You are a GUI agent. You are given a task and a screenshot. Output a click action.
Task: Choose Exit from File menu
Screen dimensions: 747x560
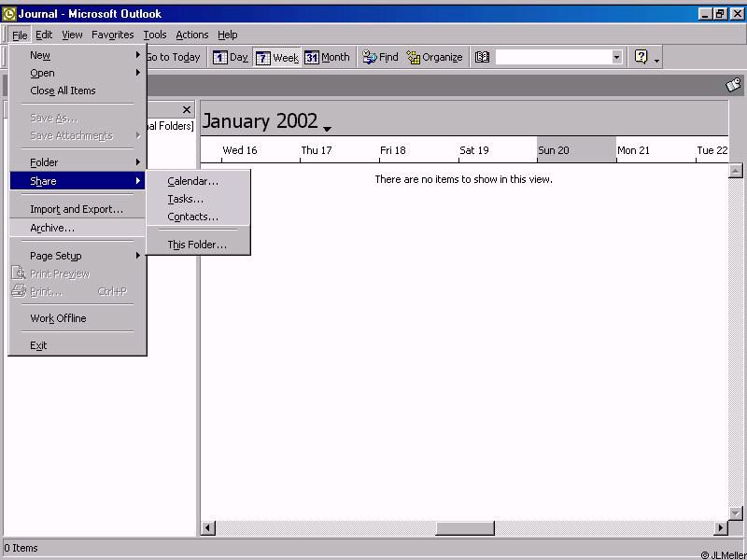click(78, 345)
